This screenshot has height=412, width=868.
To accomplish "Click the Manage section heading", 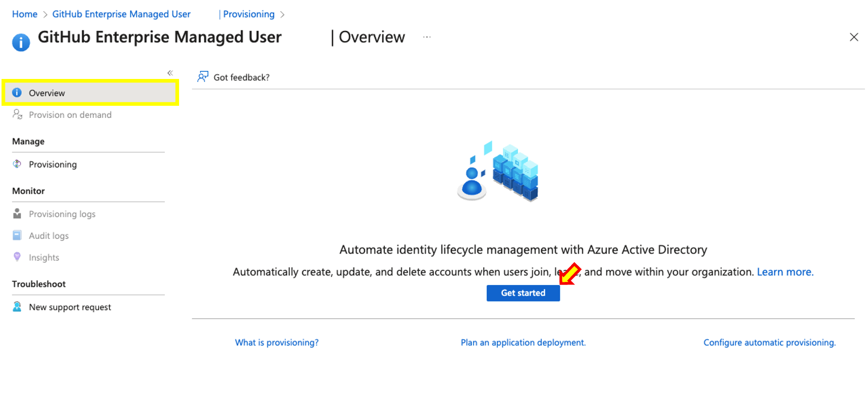I will coord(28,142).
